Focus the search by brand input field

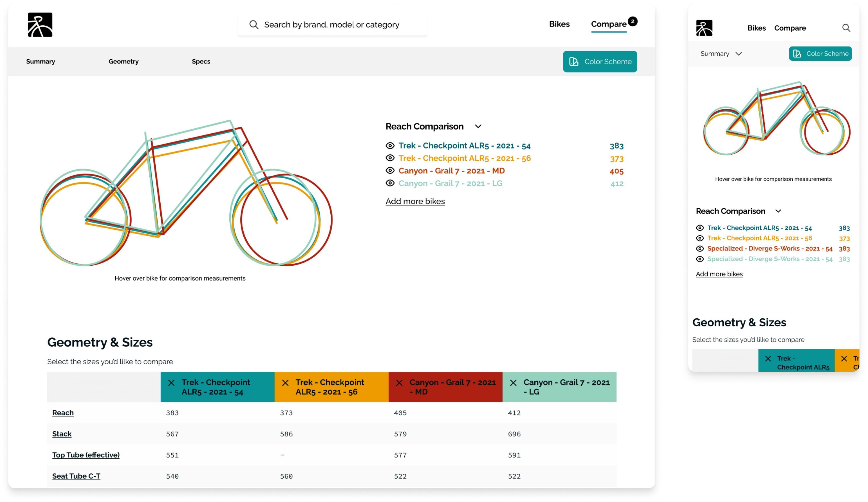332,25
